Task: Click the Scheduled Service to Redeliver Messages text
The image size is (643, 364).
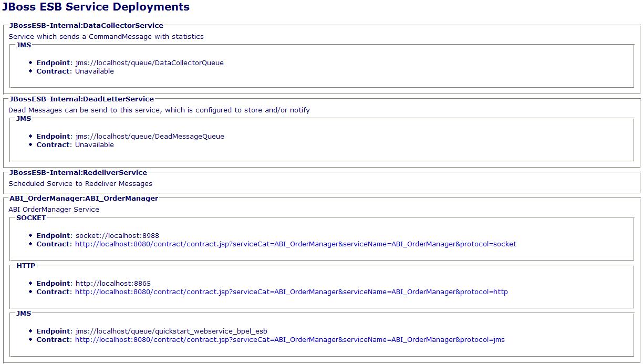Action: click(80, 184)
